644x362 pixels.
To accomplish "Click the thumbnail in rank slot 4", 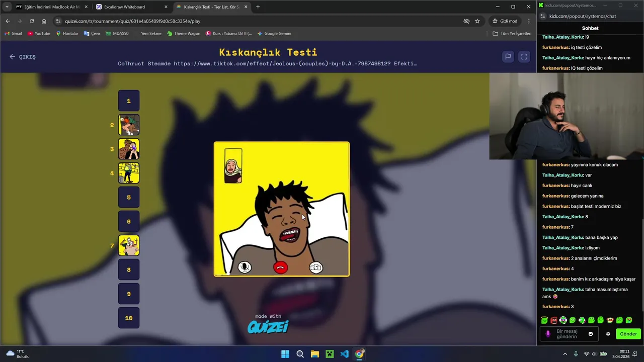I will coord(129,173).
